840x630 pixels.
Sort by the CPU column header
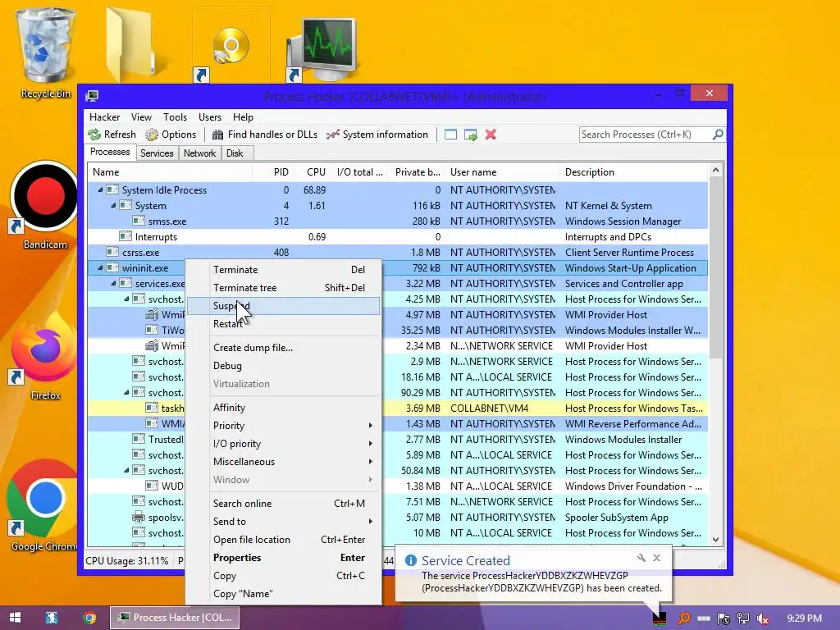311,172
